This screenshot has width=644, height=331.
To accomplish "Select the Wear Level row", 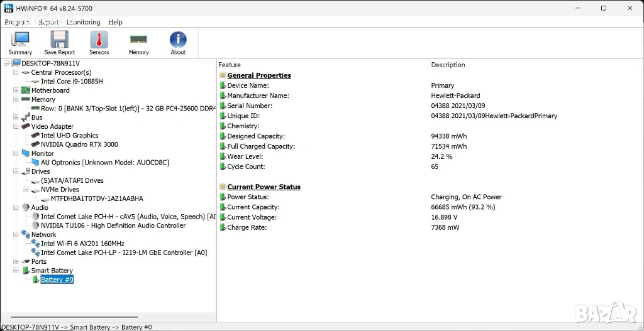I will 245,156.
